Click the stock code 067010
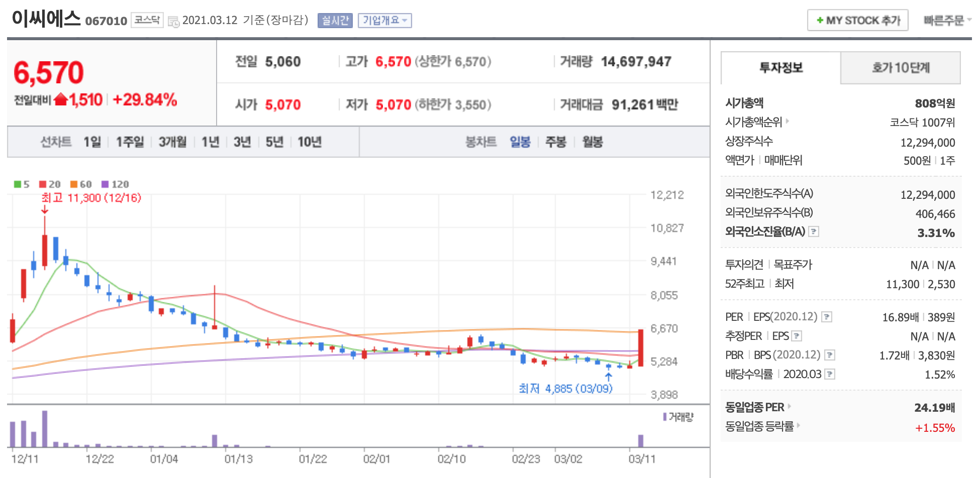Screen dimensions: 980x478 click(106, 21)
